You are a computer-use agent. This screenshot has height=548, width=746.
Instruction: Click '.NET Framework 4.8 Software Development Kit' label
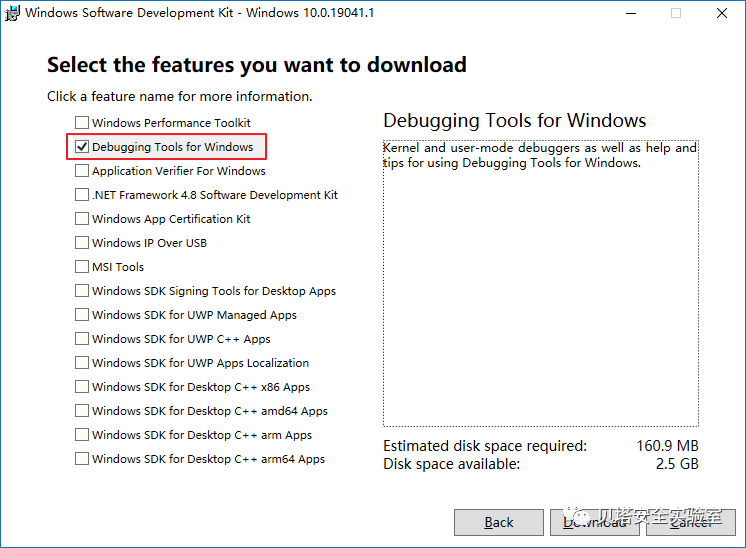tap(215, 195)
